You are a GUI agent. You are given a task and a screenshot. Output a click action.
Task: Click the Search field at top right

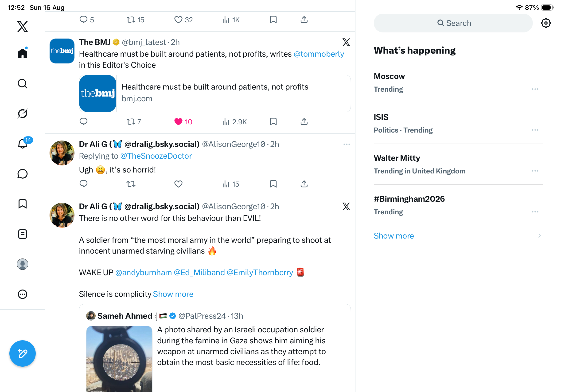[453, 23]
